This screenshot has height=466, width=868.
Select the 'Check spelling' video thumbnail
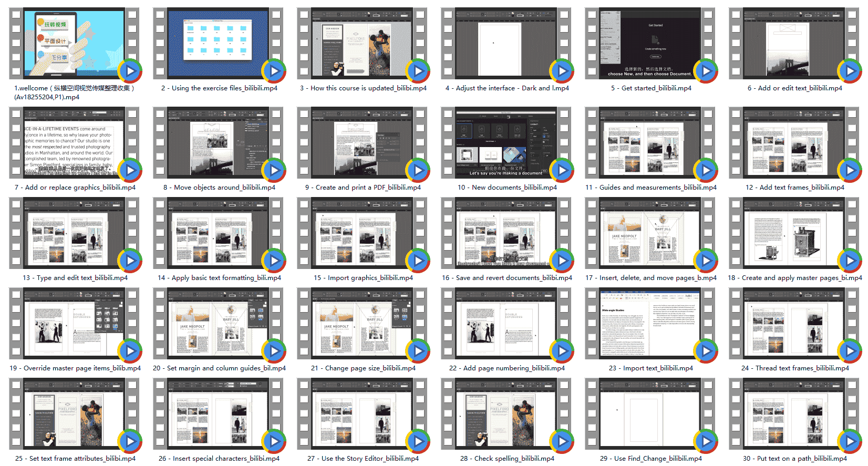(x=506, y=414)
